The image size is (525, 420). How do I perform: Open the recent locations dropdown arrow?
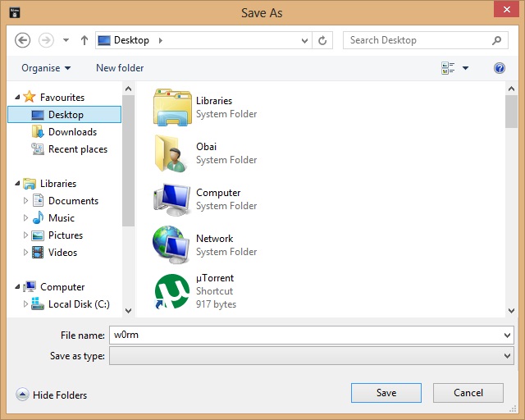click(66, 40)
